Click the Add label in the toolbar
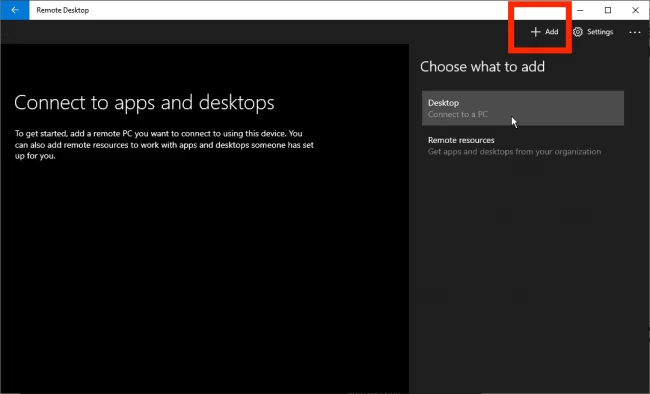 point(551,32)
